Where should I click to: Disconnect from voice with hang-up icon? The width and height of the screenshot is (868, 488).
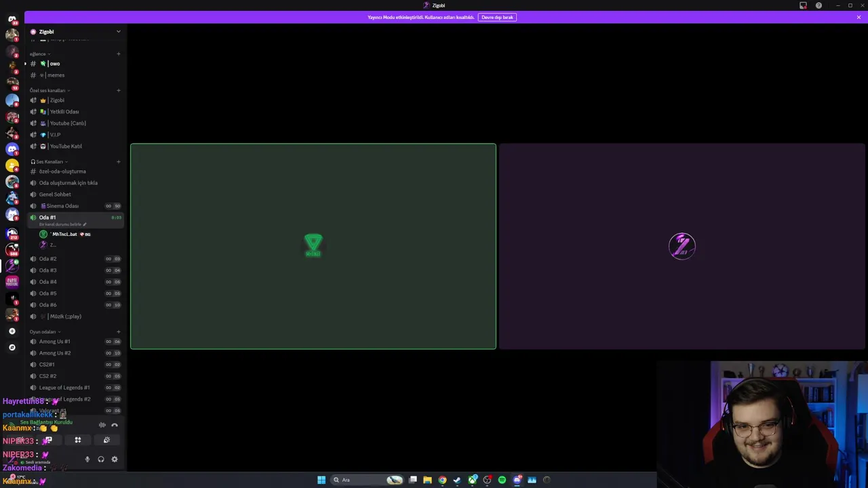115,425
